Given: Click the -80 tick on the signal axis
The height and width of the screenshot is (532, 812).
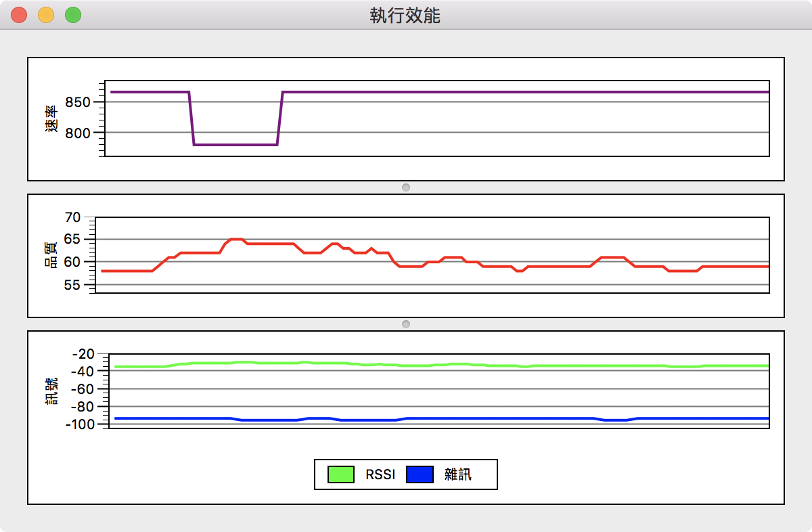Looking at the screenshot, I should 83,406.
